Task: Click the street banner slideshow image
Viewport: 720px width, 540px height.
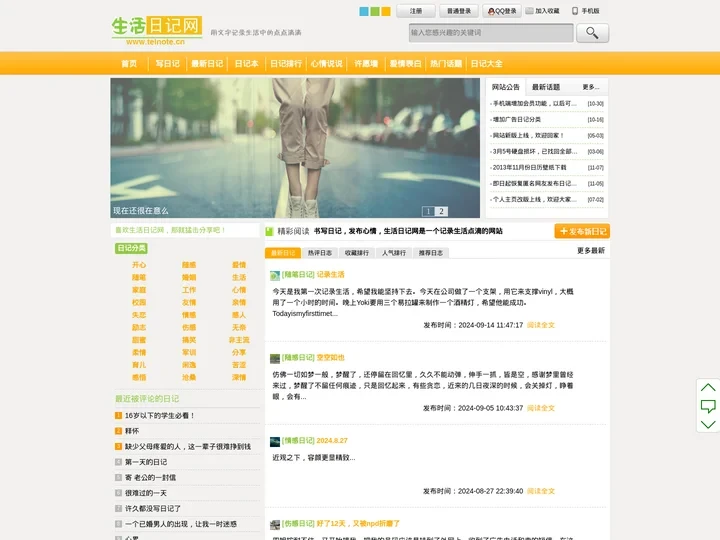Action: (295, 147)
